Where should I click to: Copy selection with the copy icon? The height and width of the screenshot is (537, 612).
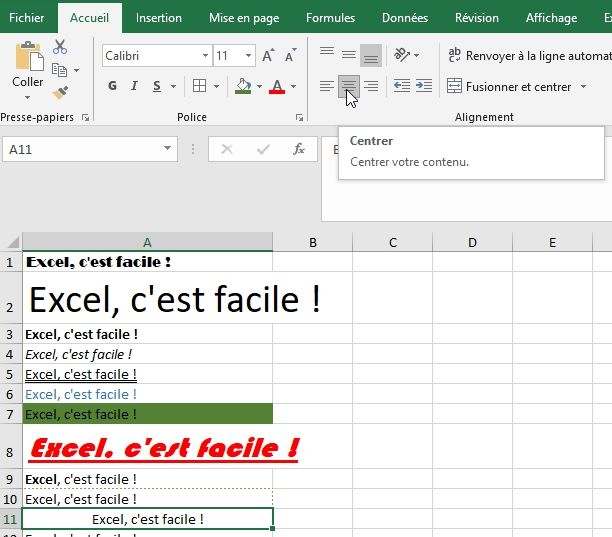coord(59,70)
